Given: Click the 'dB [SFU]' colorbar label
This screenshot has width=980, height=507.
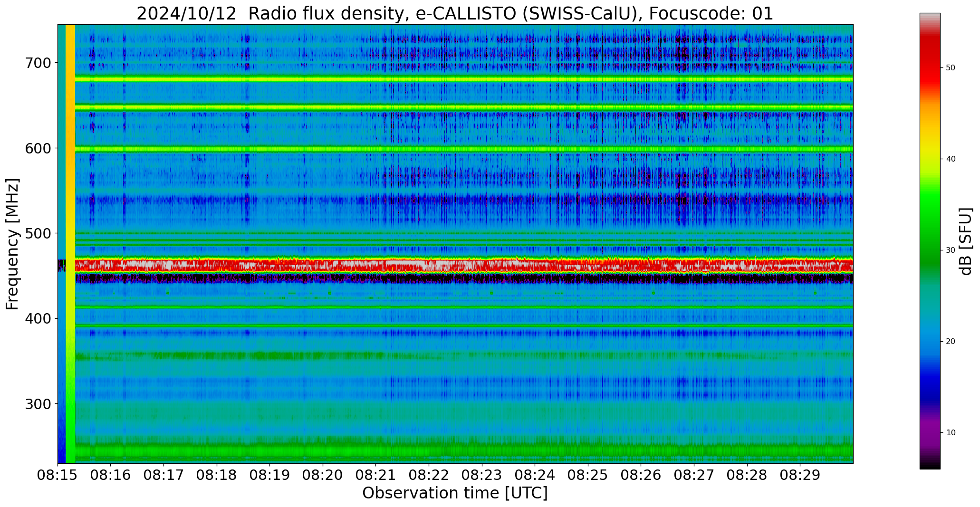Looking at the screenshot, I should point(966,241).
